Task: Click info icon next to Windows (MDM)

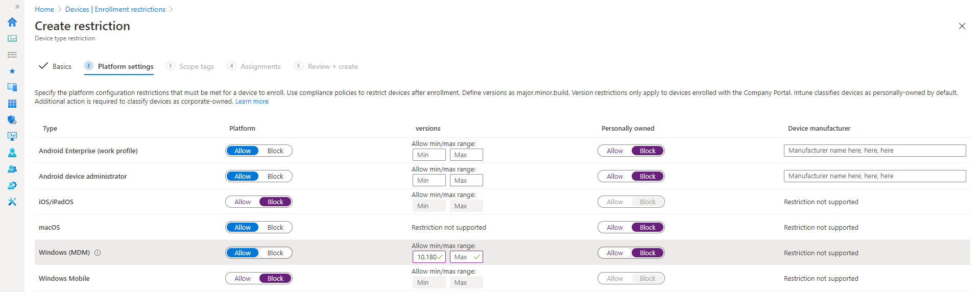Action: [98, 253]
